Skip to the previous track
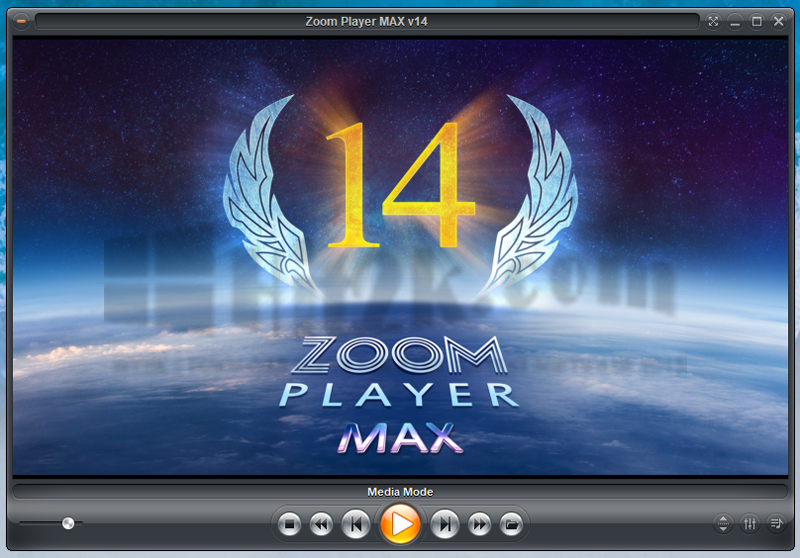The width and height of the screenshot is (800, 558). click(356, 524)
